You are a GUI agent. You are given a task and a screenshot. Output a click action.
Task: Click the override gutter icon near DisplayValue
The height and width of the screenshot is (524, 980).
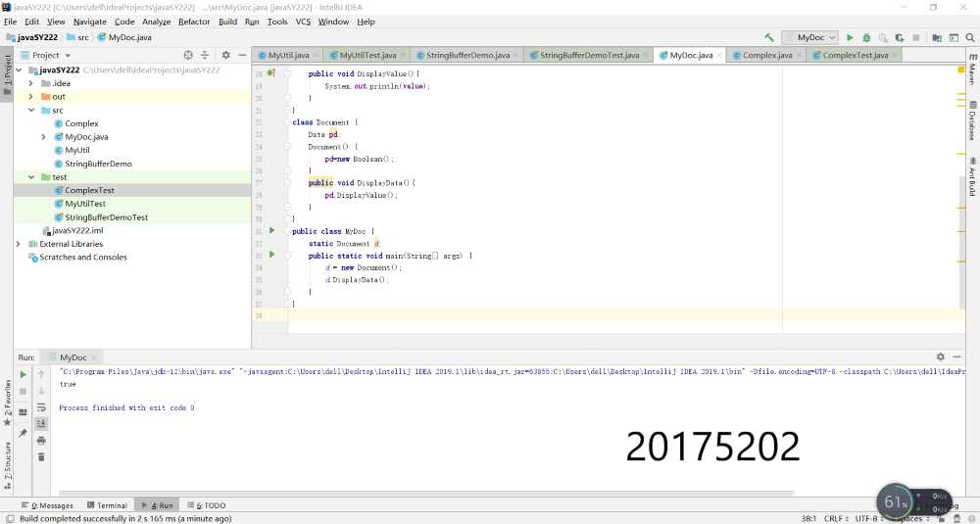271,73
